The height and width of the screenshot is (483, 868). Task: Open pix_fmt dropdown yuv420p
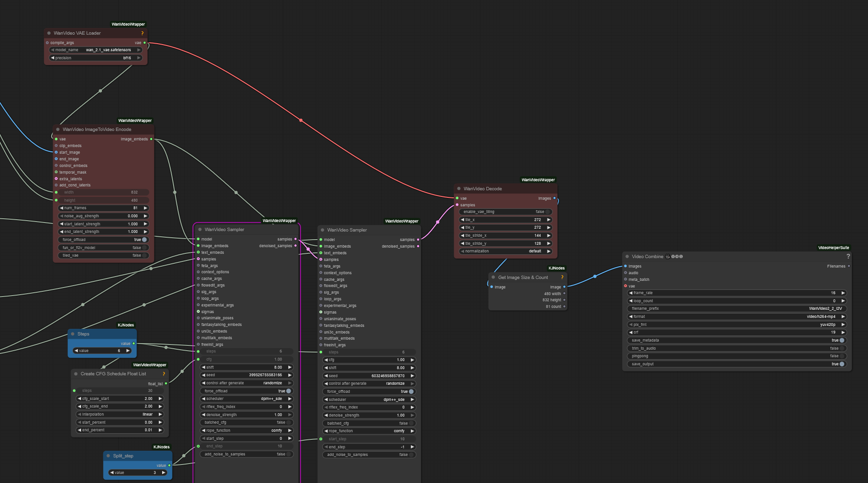click(x=737, y=325)
